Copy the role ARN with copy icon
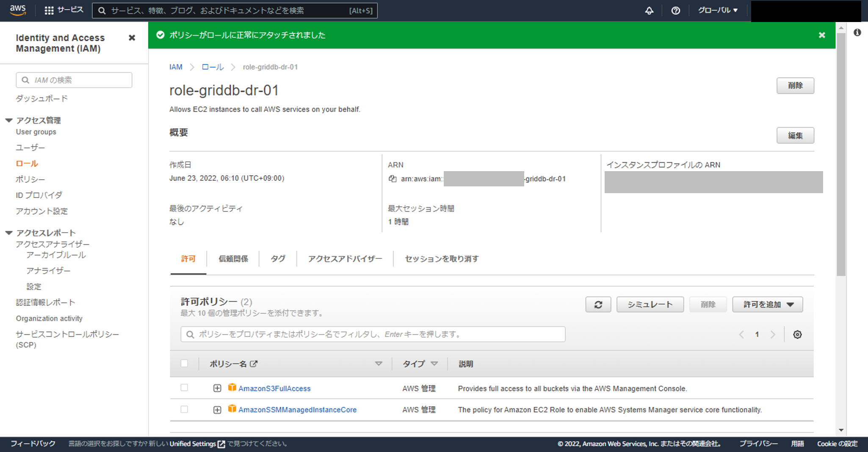Image resolution: width=868 pixels, height=452 pixels. pos(393,179)
